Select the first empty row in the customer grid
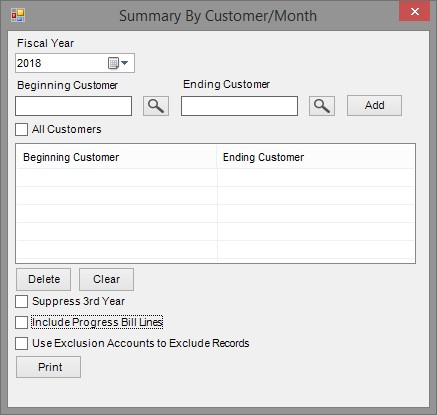This screenshot has height=415, width=437. click(x=215, y=177)
